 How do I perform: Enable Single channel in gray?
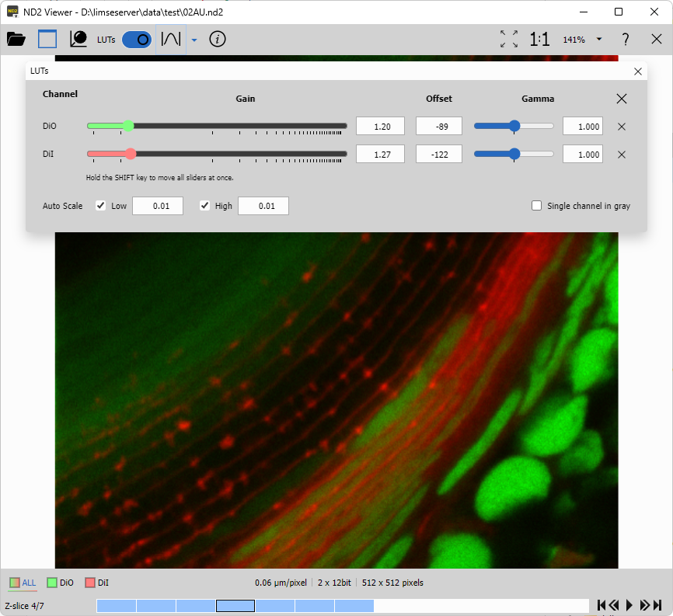tap(536, 206)
